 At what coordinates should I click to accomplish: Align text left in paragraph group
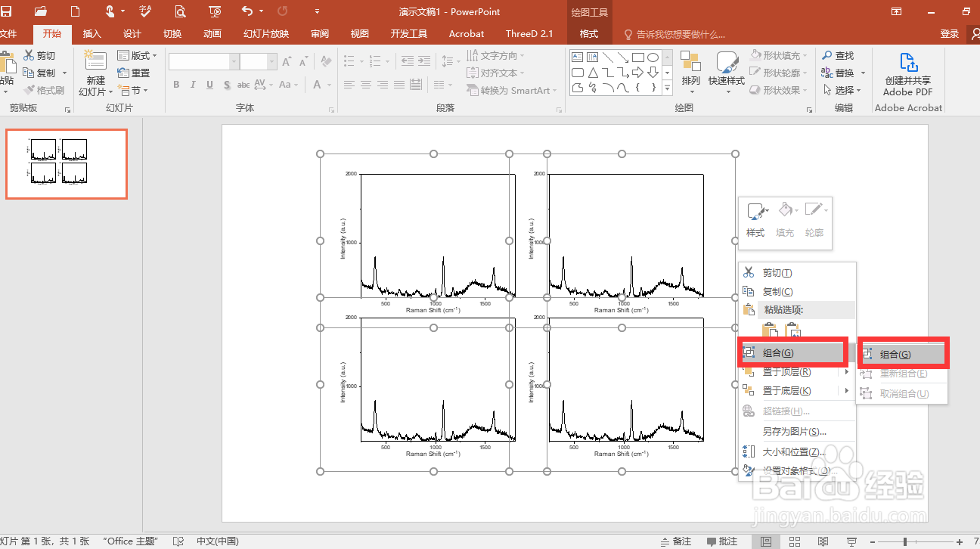click(x=349, y=85)
